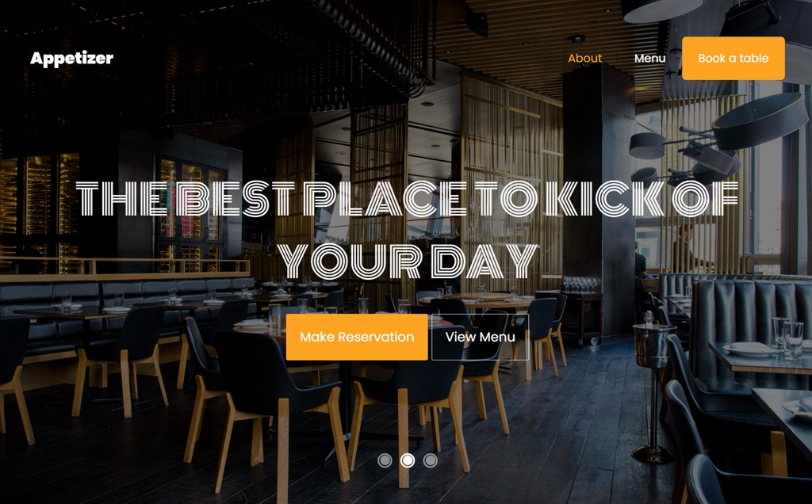The width and height of the screenshot is (812, 504).
Task: Go home via the Appetizer brand name
Action: [71, 59]
